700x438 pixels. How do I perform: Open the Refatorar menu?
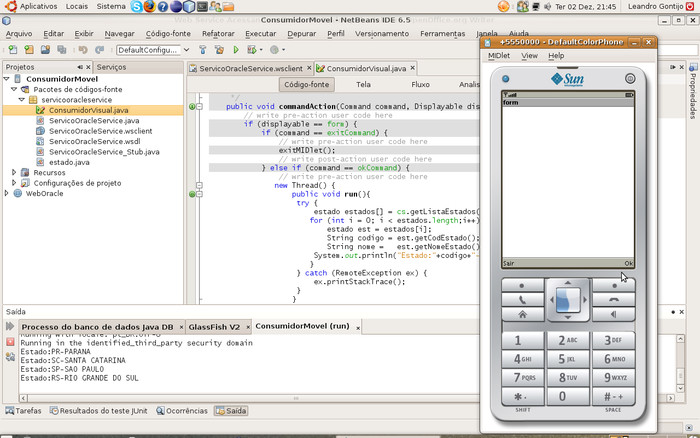tap(218, 33)
